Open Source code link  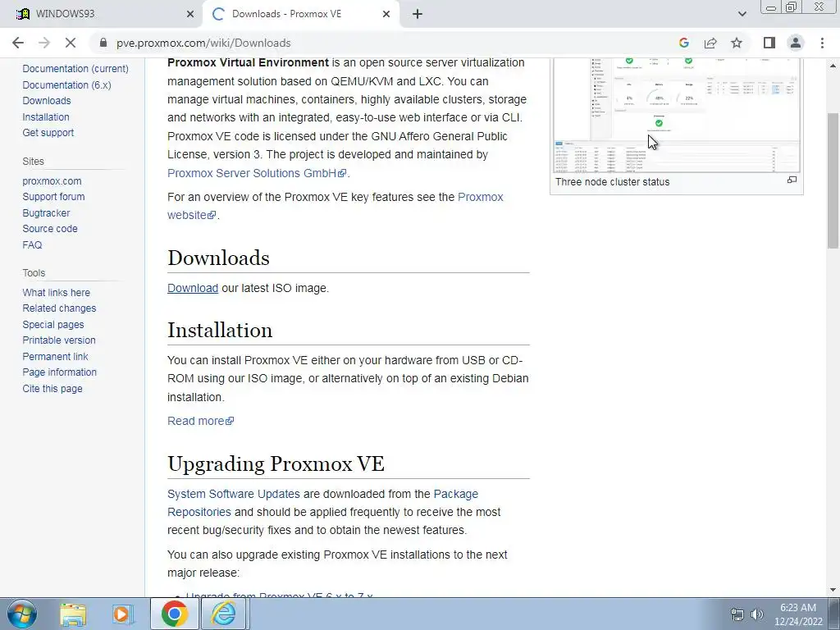click(x=50, y=228)
